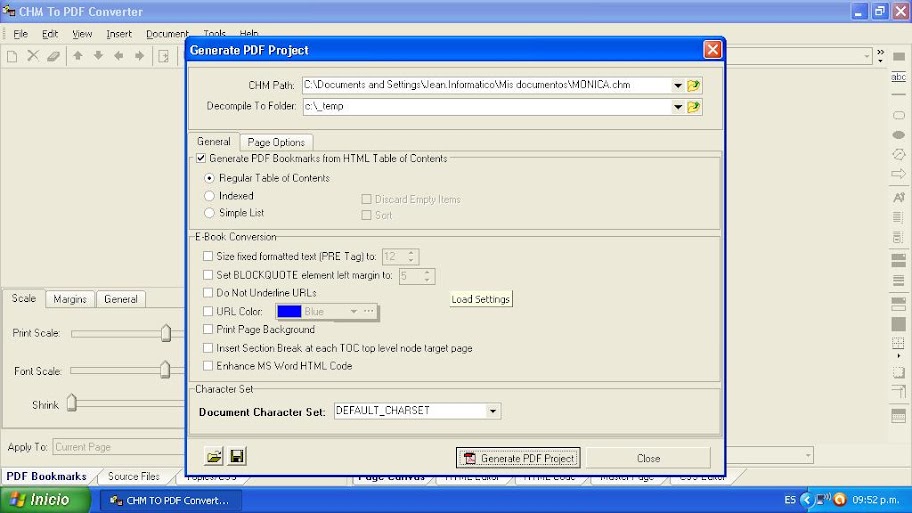Click the blue show-hidden-icons tray arrow
This screenshot has height=513, width=912.
[806, 500]
